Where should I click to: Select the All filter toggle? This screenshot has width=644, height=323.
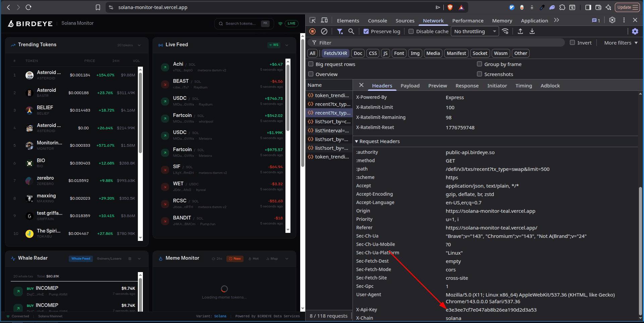[312, 53]
